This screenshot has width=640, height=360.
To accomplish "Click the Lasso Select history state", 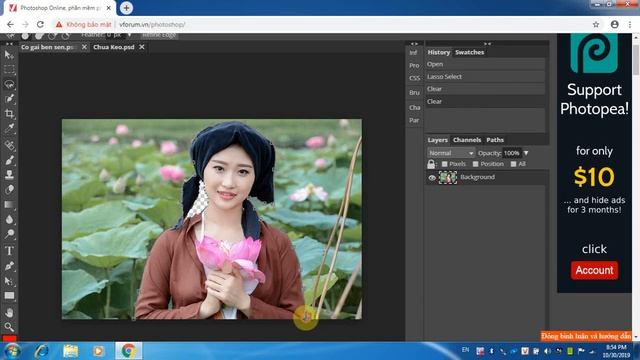I will click(x=485, y=77).
